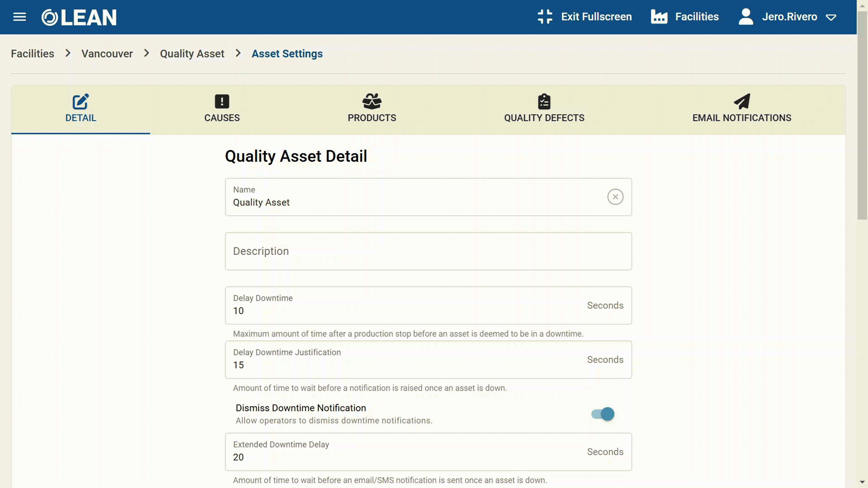The image size is (868, 488).
Task: Click 'Amount of time to wait before a notification' text
Action: coord(370,388)
